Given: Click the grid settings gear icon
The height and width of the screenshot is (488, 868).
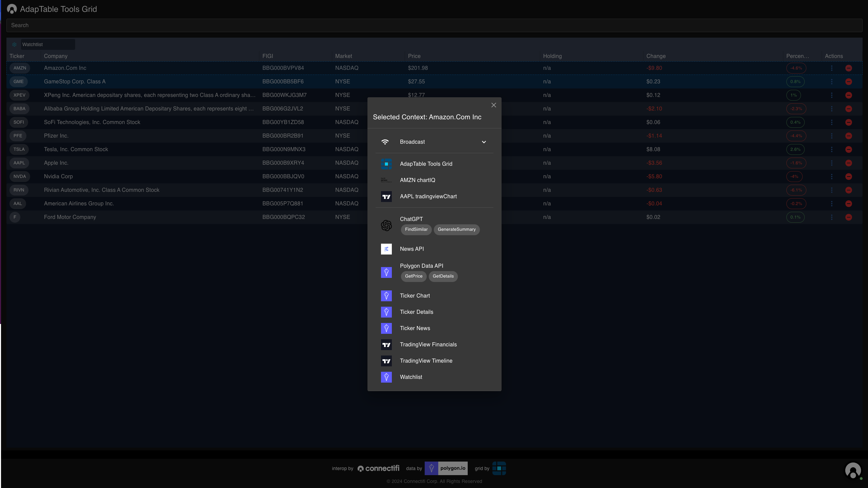Looking at the screenshot, I should pyautogui.click(x=14, y=44).
